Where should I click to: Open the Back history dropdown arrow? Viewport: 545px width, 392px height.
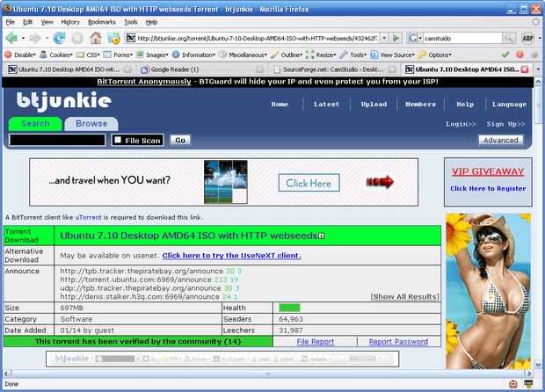[23, 38]
